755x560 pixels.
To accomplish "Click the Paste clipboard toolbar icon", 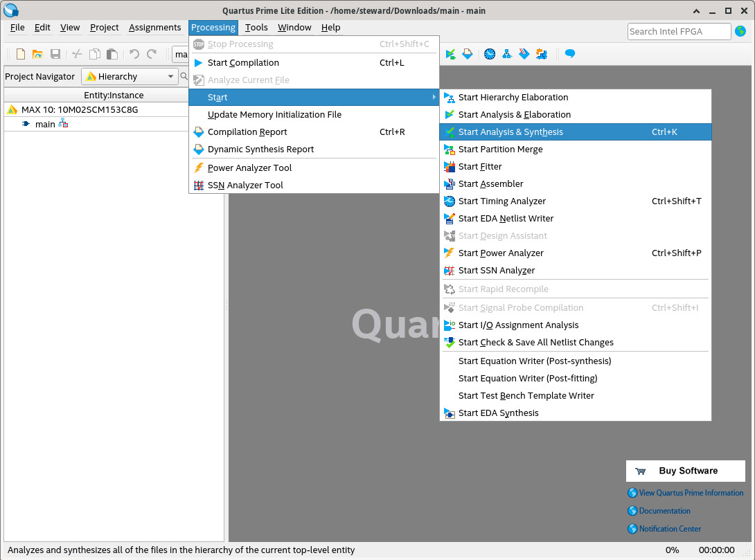I will pos(112,54).
